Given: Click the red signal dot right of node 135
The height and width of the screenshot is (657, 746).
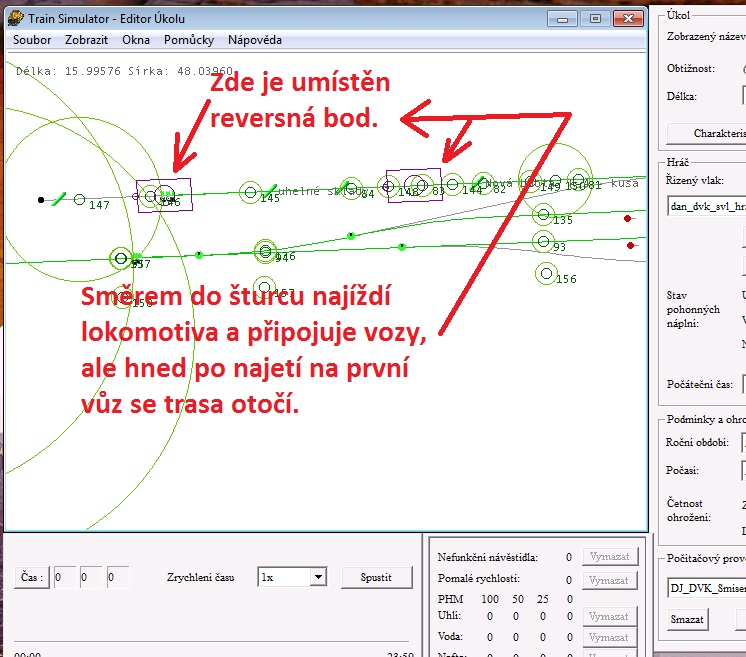Looking at the screenshot, I should pyautogui.click(x=628, y=218).
